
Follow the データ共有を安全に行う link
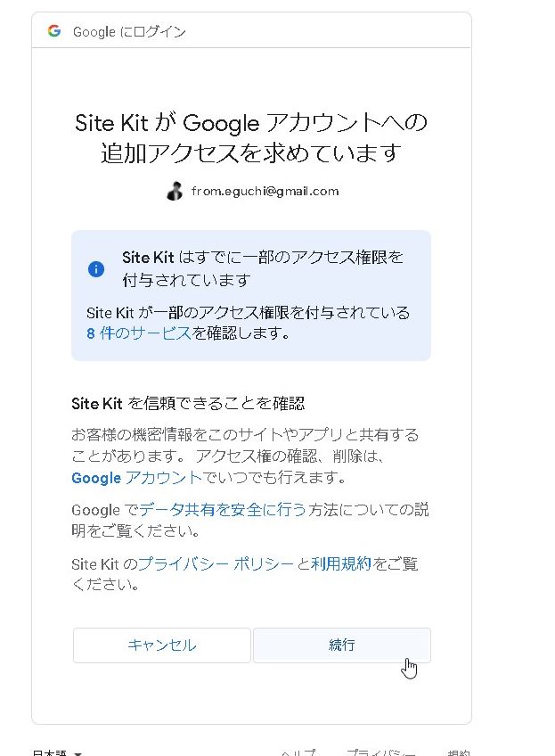click(223, 510)
